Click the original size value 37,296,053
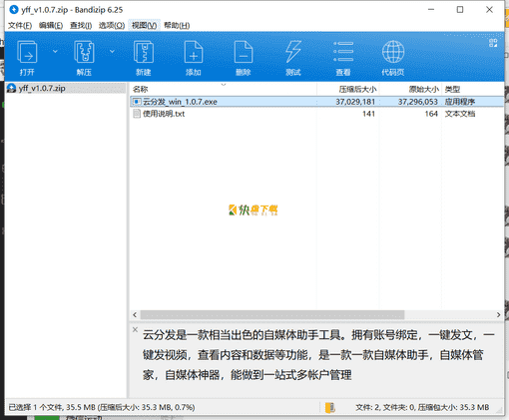The width and height of the screenshot is (509, 420). (x=418, y=102)
